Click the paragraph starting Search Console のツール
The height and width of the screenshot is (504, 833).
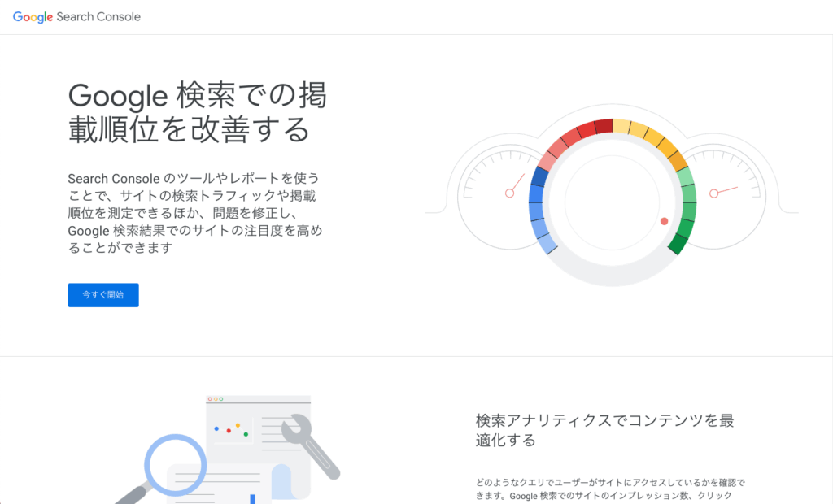pos(195,213)
